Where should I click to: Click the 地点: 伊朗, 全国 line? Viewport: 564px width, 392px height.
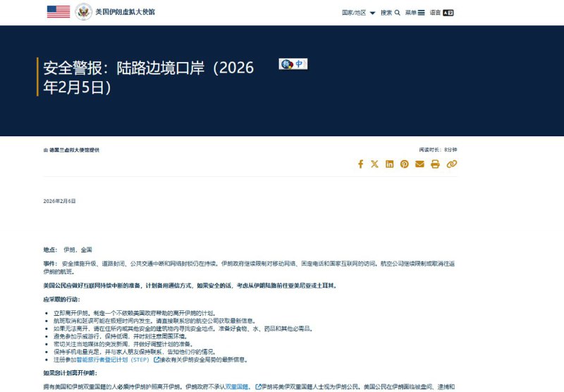(x=68, y=250)
